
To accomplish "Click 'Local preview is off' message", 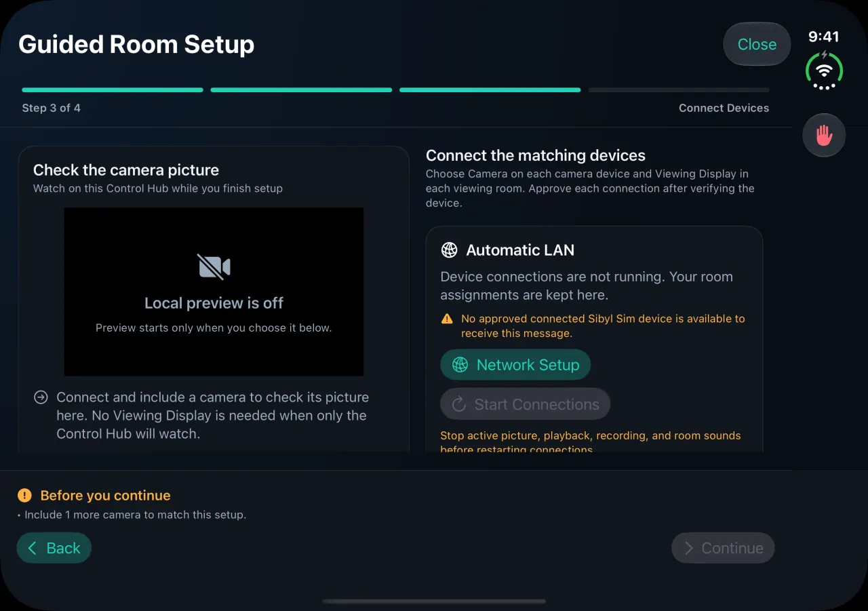I will coord(214,303).
